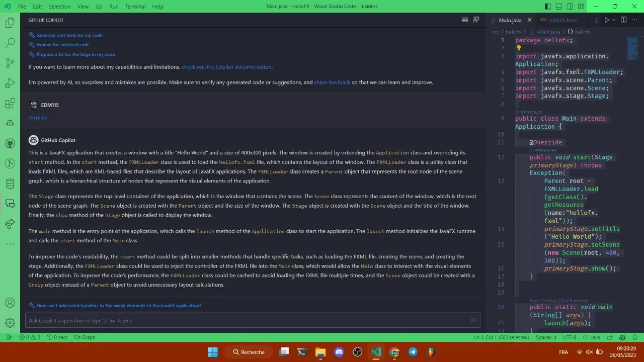Click 'Ln 1, Col 1 (602 selected)' status
Image resolution: width=644 pixels, height=362 pixels.
point(501,337)
